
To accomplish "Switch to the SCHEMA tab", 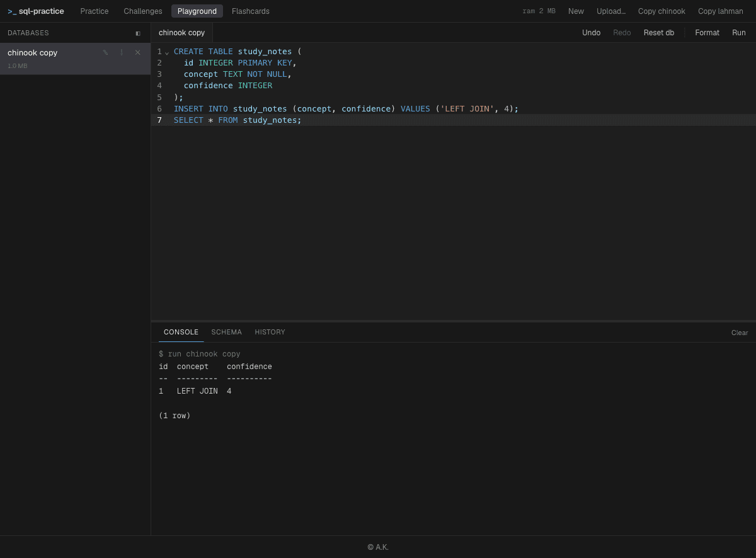I will 226,332.
